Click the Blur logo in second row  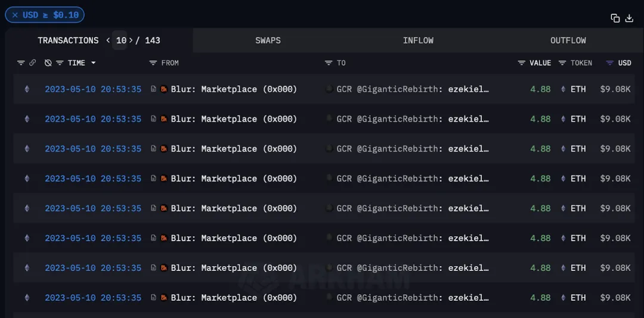pyautogui.click(x=163, y=119)
